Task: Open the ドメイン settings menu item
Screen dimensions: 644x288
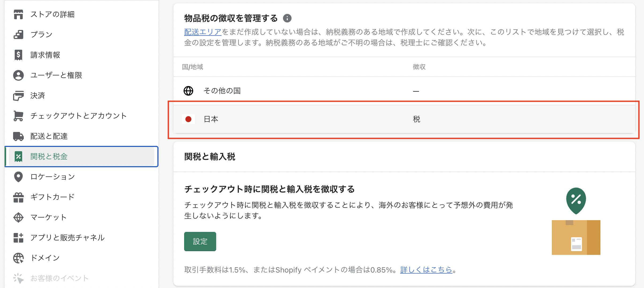Action: point(45,258)
